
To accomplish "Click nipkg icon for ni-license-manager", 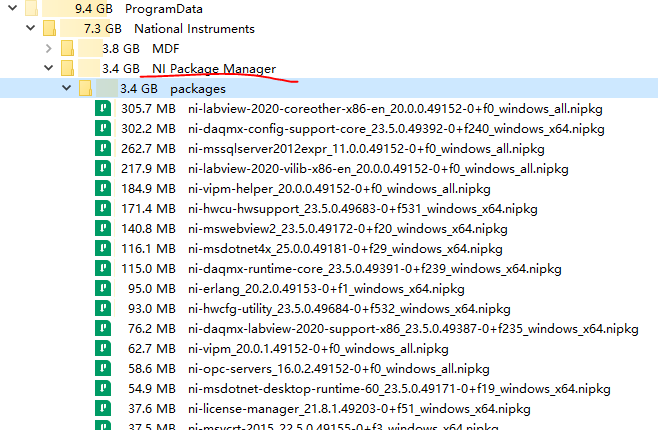I will pyautogui.click(x=103, y=408).
